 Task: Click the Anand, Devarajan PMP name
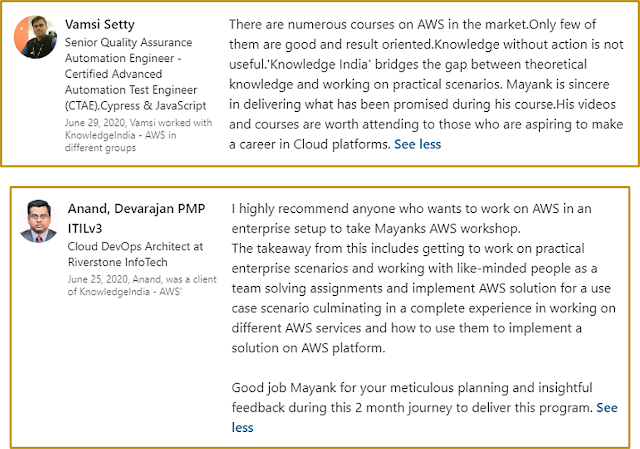click(x=127, y=212)
